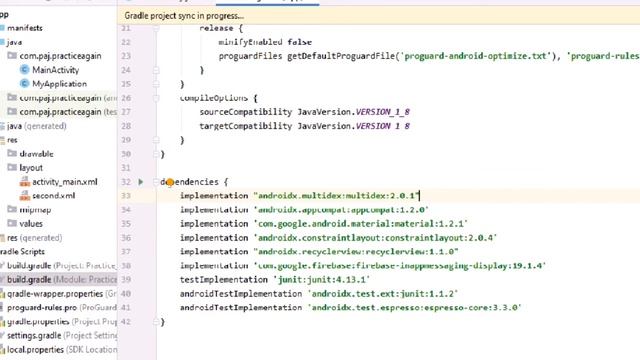Viewport: 640px width, 360px height.
Task: Click fold end marker on line 42
Action: tap(156, 322)
